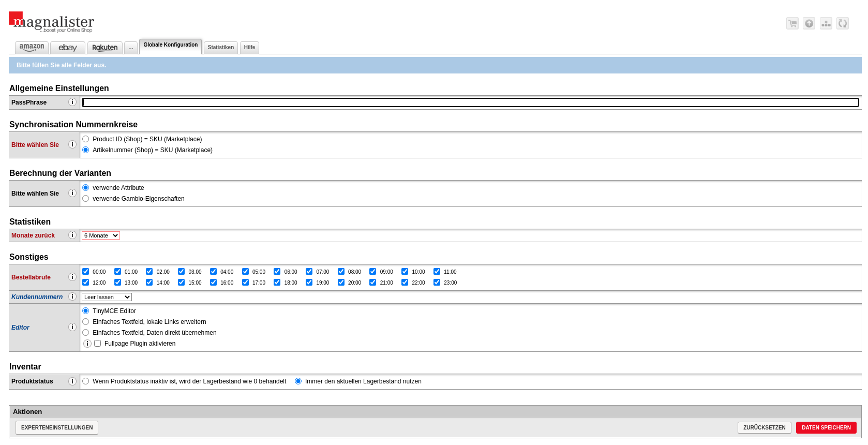The image size is (868, 445).
Task: Open the 6 Monate dropdown
Action: (x=101, y=235)
